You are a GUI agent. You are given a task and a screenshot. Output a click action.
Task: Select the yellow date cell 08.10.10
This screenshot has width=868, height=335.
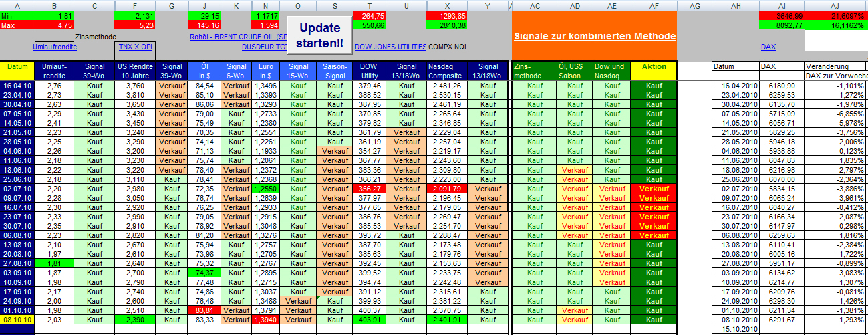[18, 320]
